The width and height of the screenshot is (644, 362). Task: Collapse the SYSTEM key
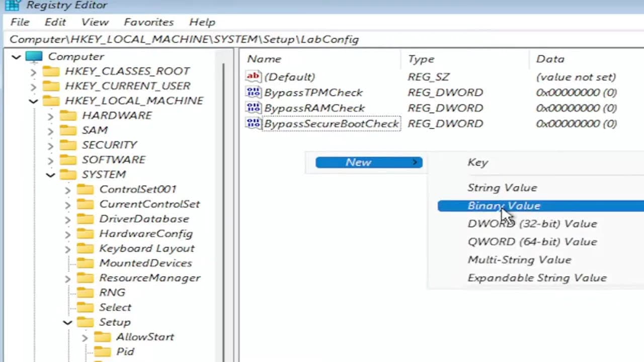pos(50,175)
